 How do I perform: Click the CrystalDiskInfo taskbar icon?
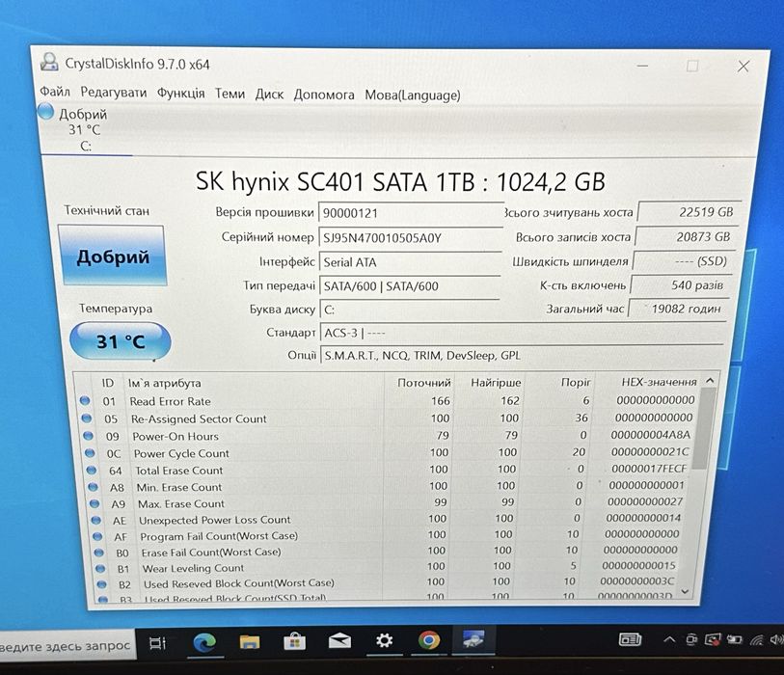[x=473, y=639]
